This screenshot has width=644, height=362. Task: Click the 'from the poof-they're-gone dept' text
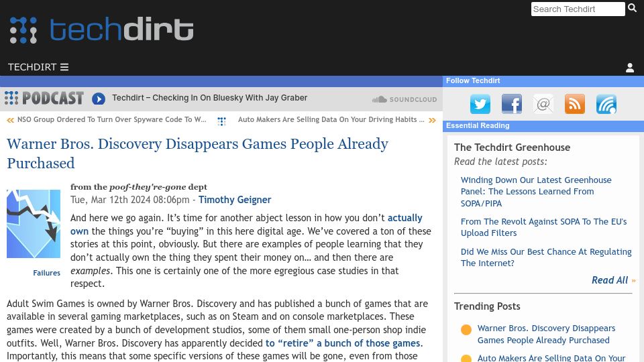[138, 187]
